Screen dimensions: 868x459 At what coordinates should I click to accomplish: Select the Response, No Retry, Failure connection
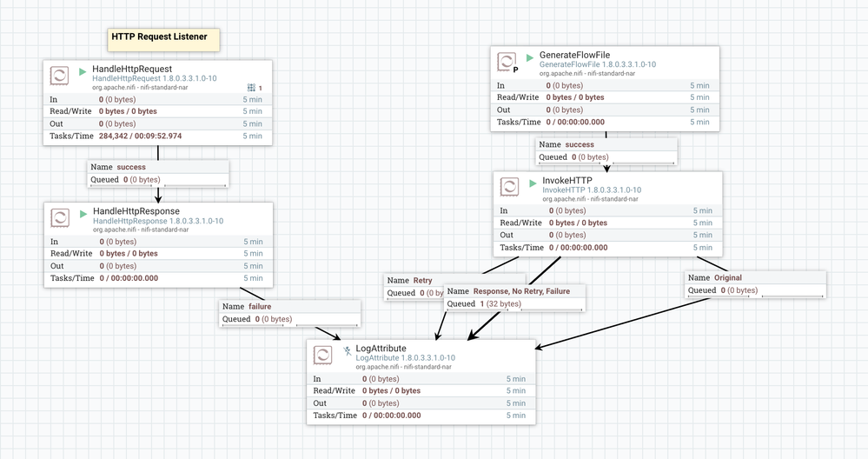pyautogui.click(x=515, y=297)
